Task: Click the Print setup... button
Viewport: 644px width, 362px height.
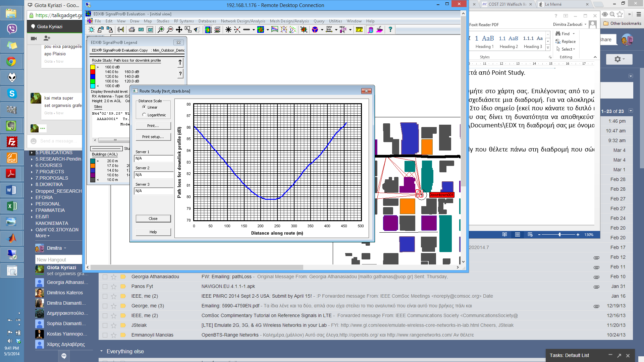Action: point(153,137)
